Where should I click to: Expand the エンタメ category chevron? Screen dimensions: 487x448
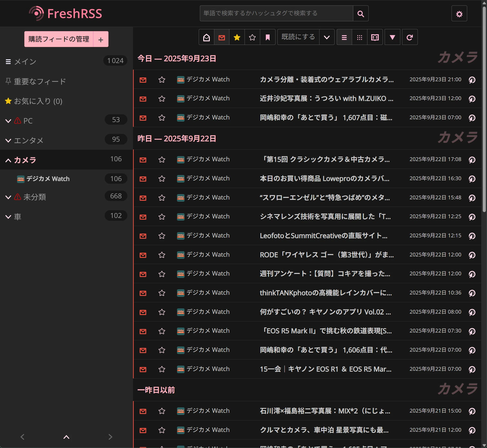point(8,141)
